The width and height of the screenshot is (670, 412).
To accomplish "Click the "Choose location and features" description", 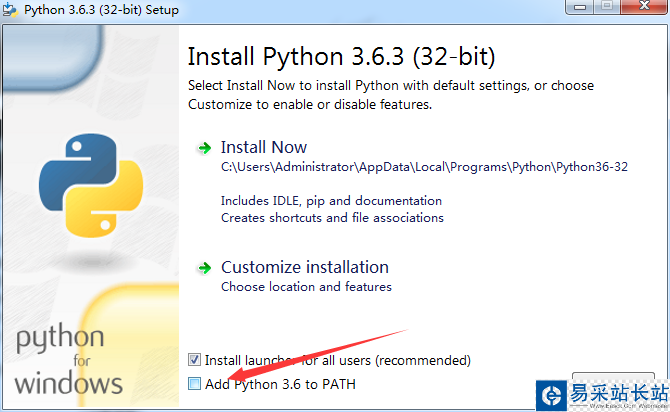I will 306,287.
